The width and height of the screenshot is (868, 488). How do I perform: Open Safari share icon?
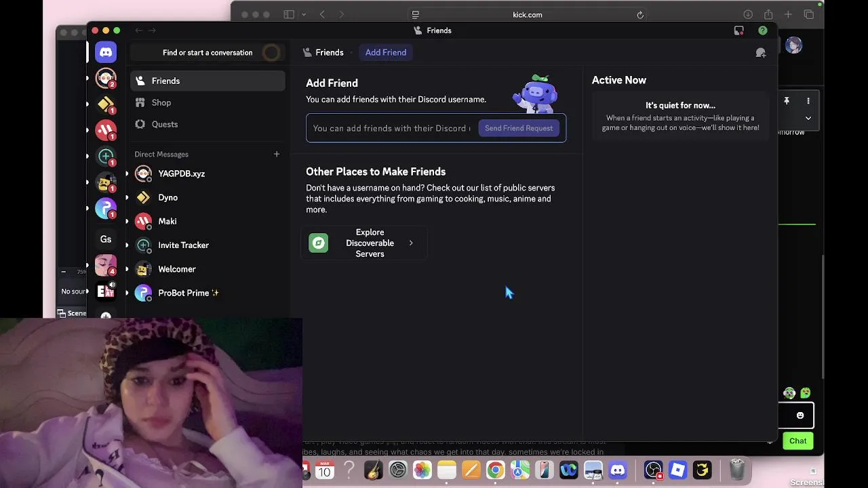(768, 15)
